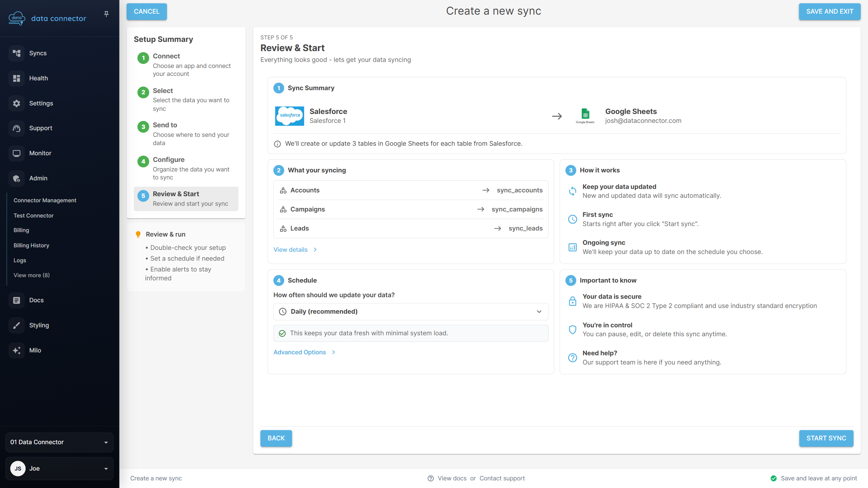Click the Accounts to sync_accounts row
The image size is (868, 488).
(411, 190)
